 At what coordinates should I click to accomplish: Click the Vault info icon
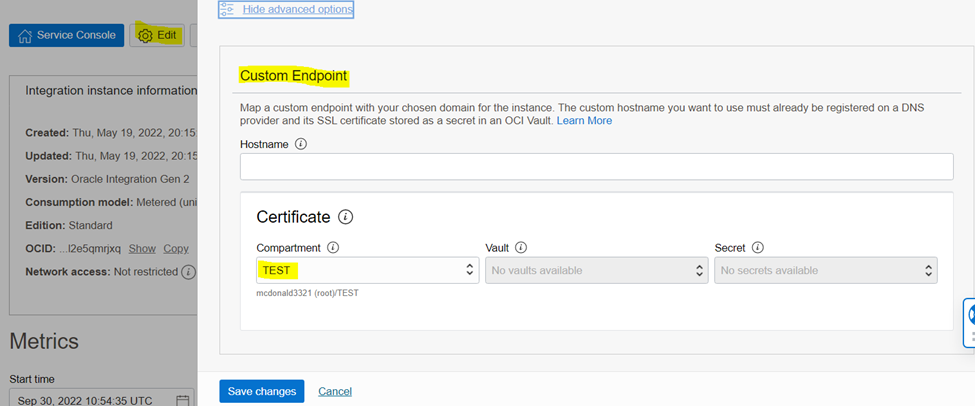click(x=521, y=247)
